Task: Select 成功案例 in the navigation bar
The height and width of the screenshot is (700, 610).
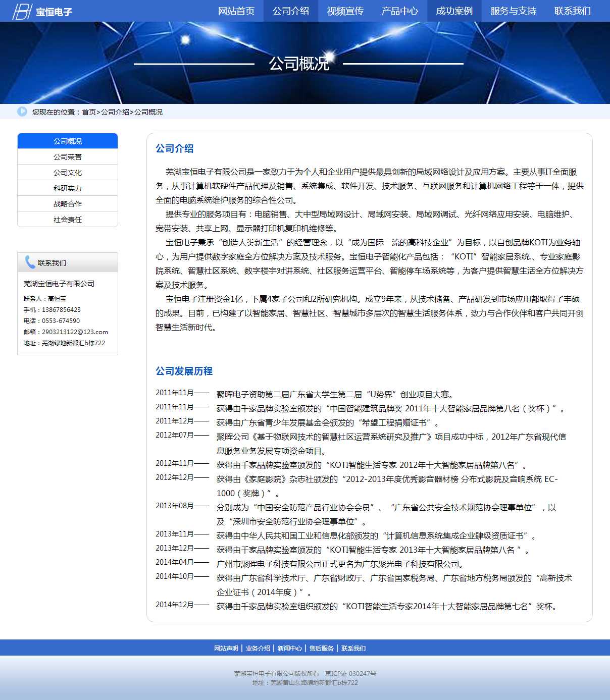Action: [x=454, y=11]
